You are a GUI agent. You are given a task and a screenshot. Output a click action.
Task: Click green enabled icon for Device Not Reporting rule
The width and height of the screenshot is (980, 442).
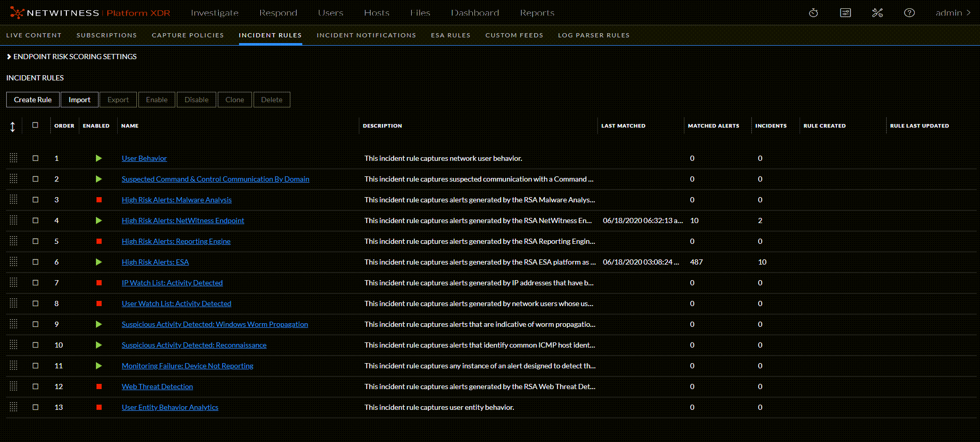(99, 366)
